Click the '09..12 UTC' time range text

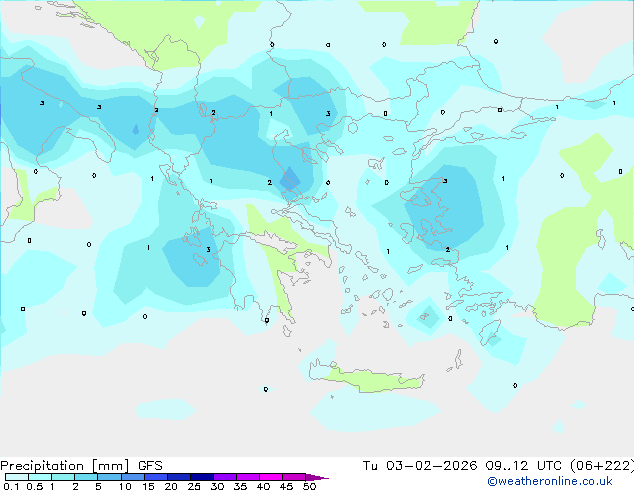[524, 466]
